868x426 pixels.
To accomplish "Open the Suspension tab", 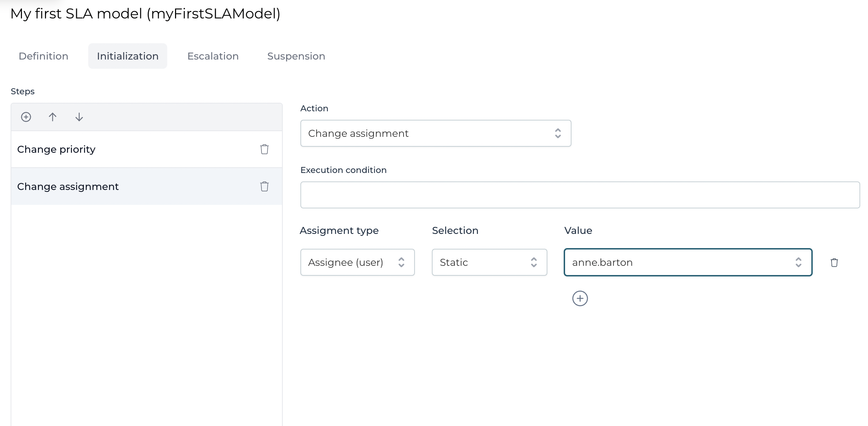I will point(296,56).
